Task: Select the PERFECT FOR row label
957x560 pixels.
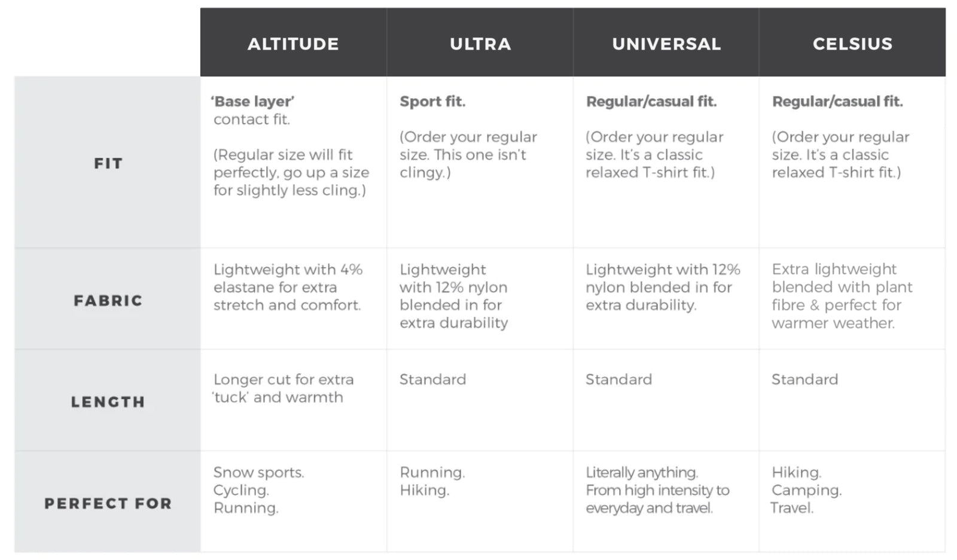Action: [108, 503]
